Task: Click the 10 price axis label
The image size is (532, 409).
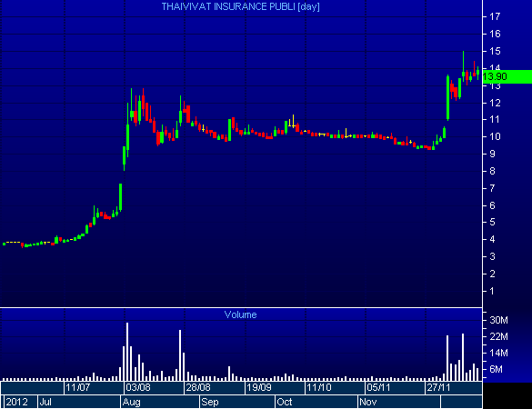Action: tap(495, 136)
